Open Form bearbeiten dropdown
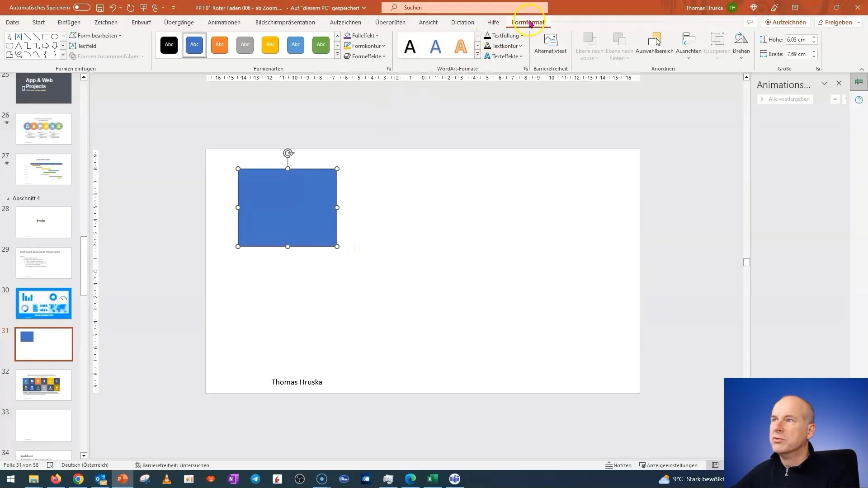This screenshot has width=868, height=488. click(x=95, y=35)
